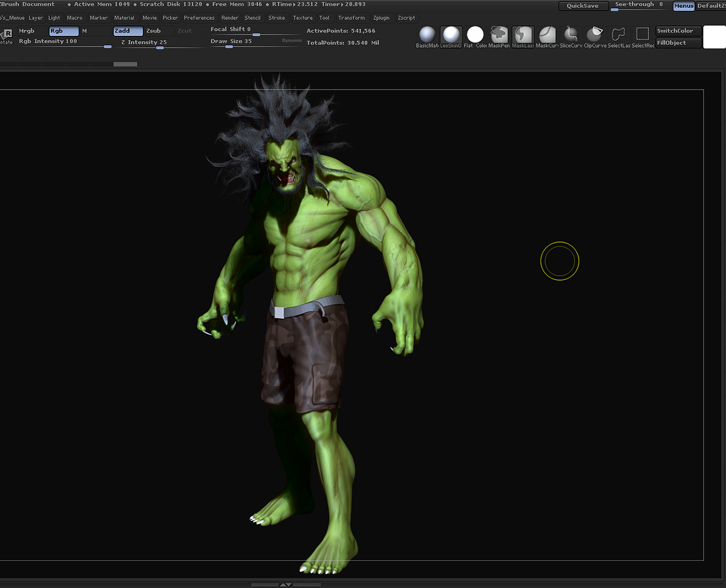
Task: Toggle the Menus button
Action: (x=684, y=6)
